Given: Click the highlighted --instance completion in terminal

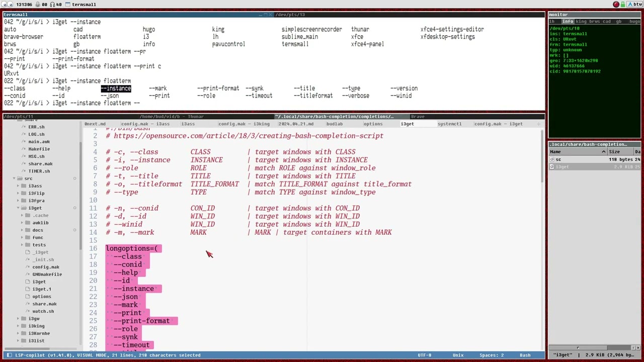Looking at the screenshot, I should tap(116, 88).
